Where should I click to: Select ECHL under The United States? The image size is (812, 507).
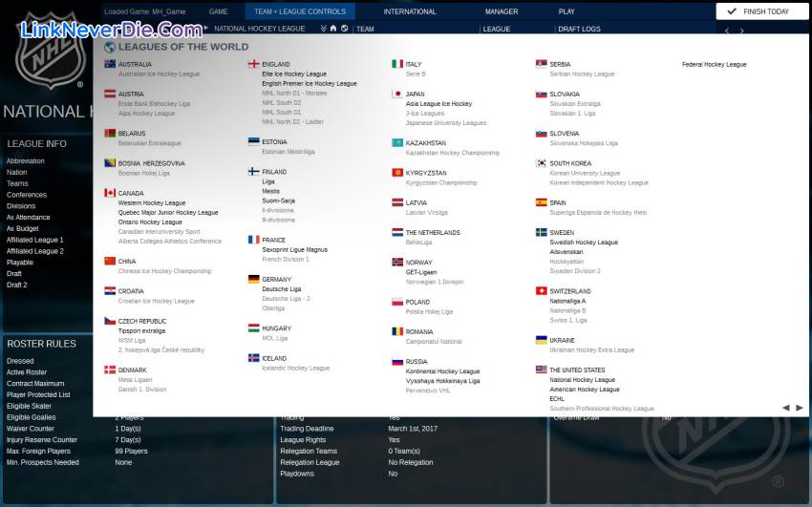[x=557, y=399]
